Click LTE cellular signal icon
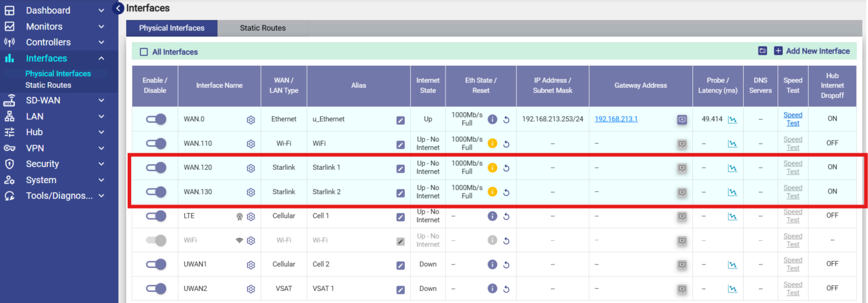This screenshot has width=868, height=303. tap(239, 217)
